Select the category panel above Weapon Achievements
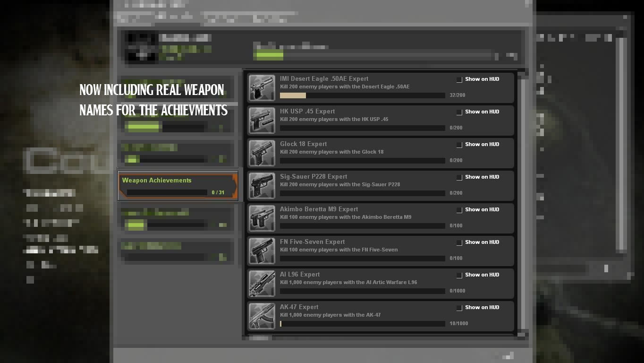 (178, 153)
